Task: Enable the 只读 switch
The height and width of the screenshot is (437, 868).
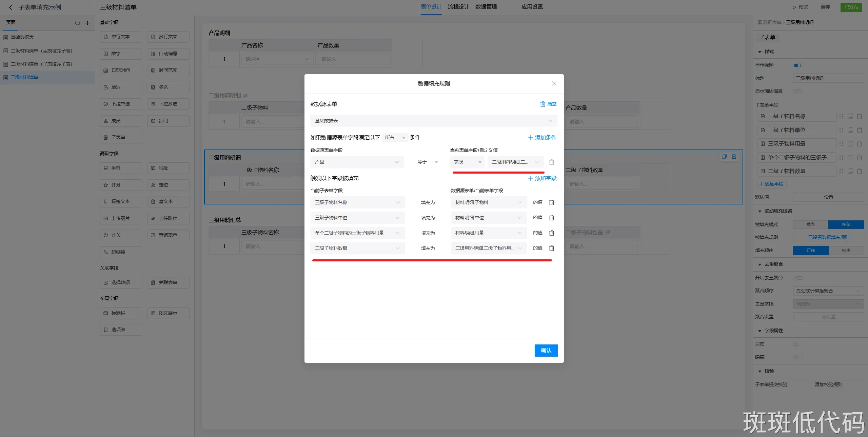Action: point(797,344)
